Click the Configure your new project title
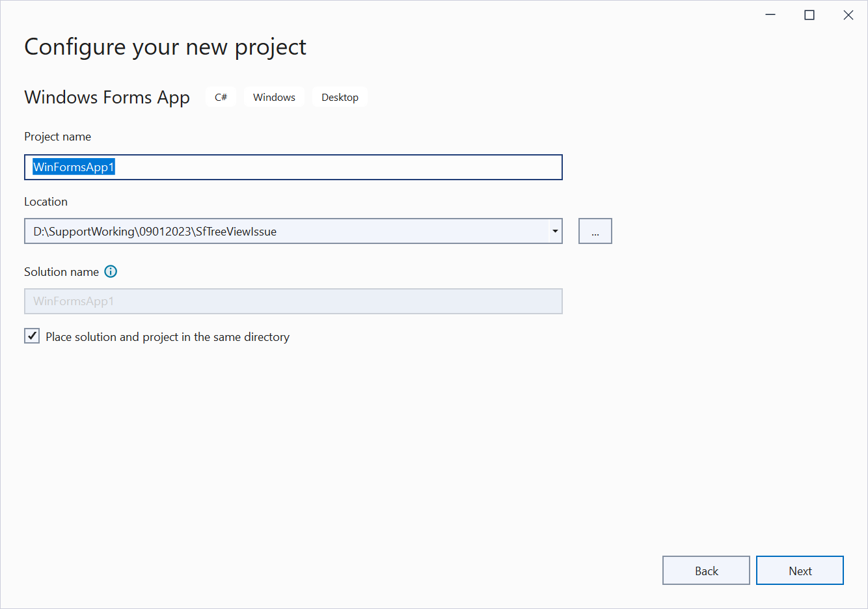This screenshot has height=609, width=868. (x=165, y=46)
